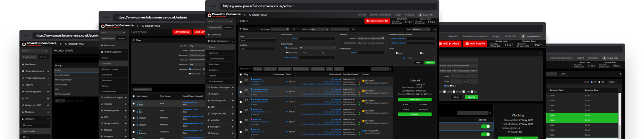Click Create new order in Orders window
Screen dimensions: 644x139
point(377,21)
